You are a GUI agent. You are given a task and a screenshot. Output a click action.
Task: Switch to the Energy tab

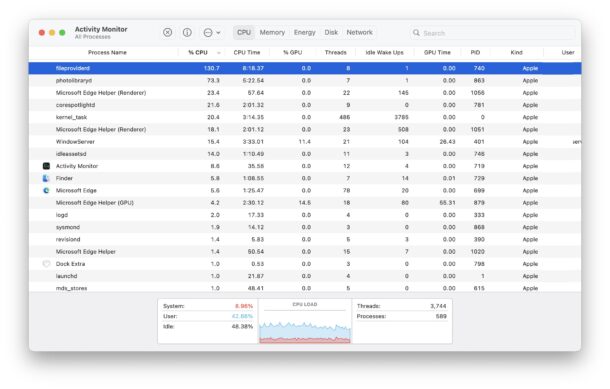[x=305, y=32]
